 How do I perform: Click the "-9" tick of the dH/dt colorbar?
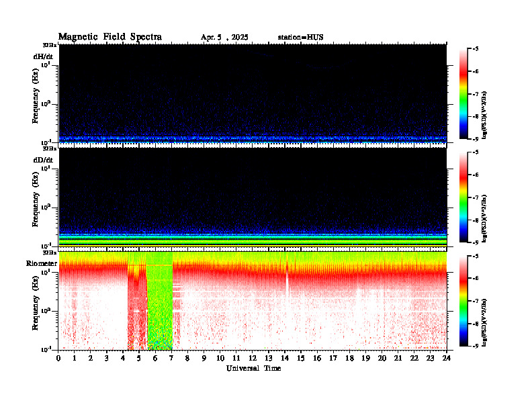tap(476, 139)
